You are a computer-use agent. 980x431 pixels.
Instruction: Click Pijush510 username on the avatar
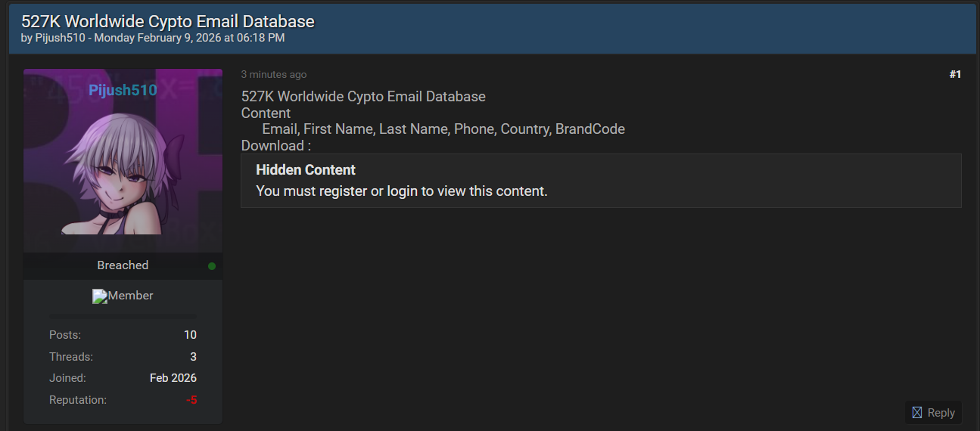(123, 91)
